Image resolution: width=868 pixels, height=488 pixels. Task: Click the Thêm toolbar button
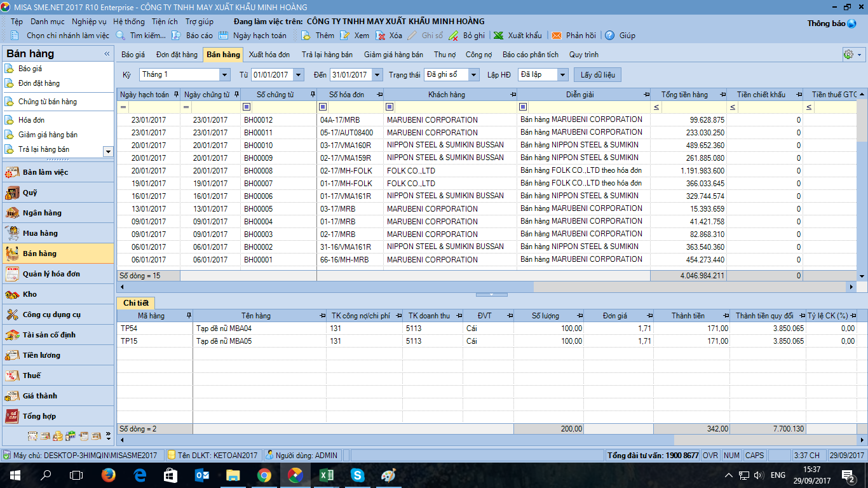pyautogui.click(x=318, y=36)
